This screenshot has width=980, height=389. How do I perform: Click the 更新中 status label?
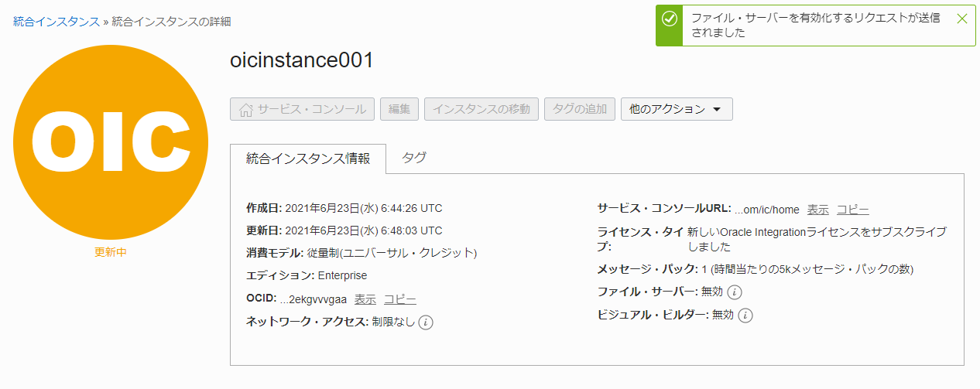111,252
